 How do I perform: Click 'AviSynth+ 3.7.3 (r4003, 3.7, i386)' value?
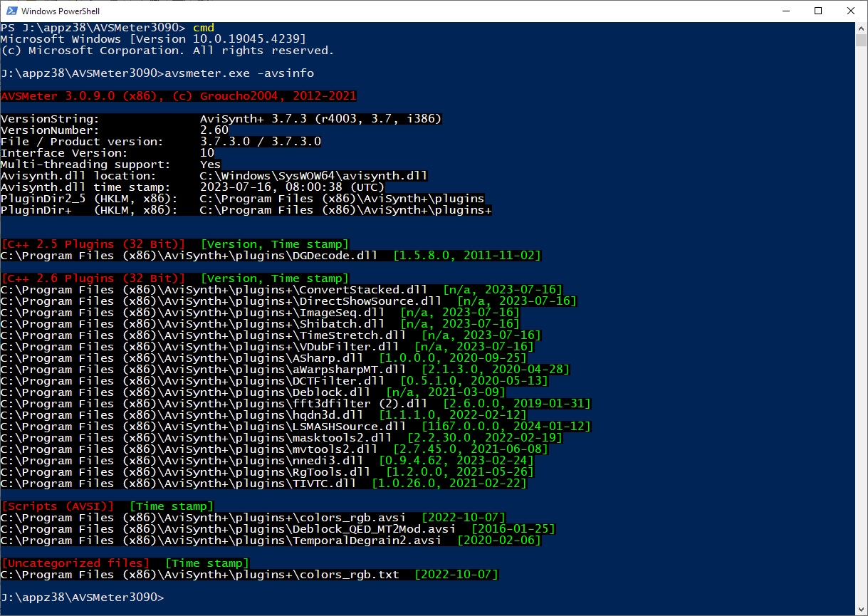pyautogui.click(x=321, y=119)
